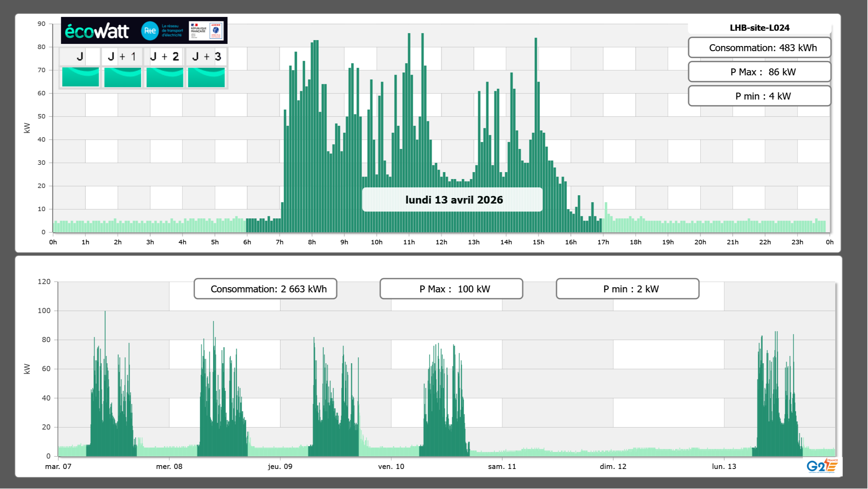Click the LHB-site-L024 site title
The height and width of the screenshot is (489, 868).
point(759,28)
